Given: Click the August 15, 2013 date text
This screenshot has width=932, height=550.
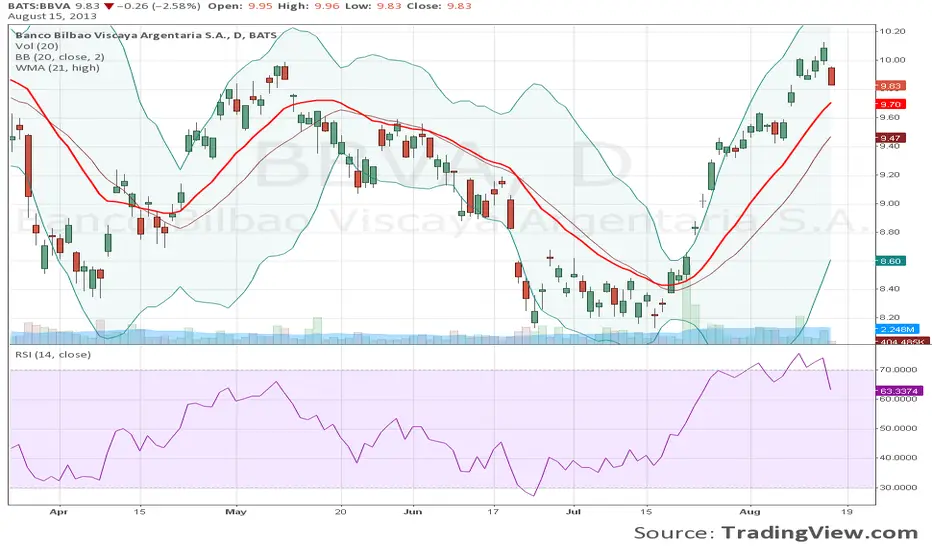Looking at the screenshot, I should [x=52, y=16].
